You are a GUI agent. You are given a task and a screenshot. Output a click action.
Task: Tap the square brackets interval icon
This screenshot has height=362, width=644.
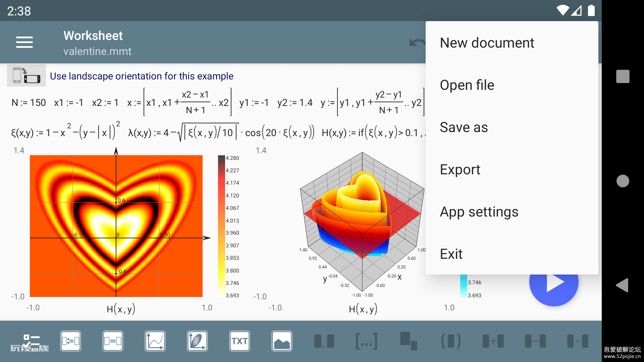[x=366, y=341]
